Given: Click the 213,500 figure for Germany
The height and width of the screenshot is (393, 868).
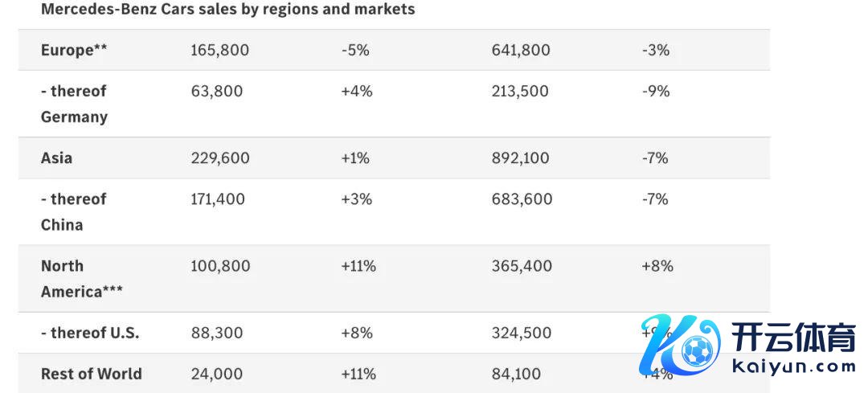Looking at the screenshot, I should 521,91.
